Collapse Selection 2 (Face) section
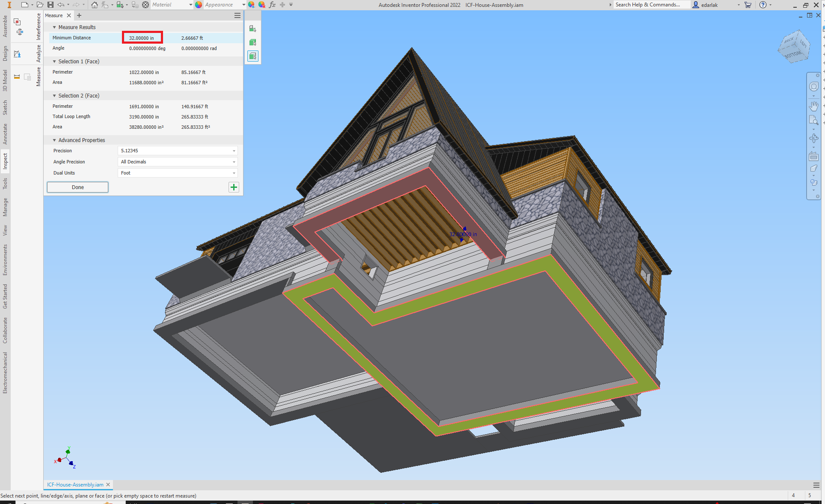 pyautogui.click(x=54, y=95)
